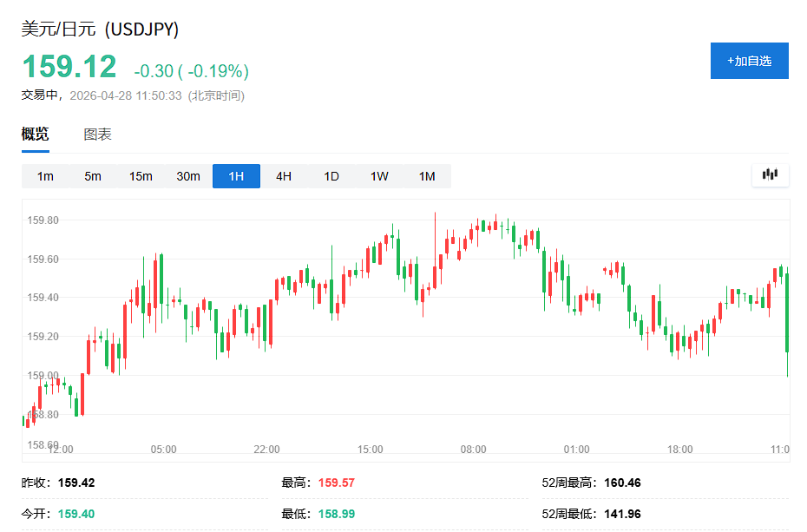
Task: Change chart to 4H interval
Action: [284, 176]
